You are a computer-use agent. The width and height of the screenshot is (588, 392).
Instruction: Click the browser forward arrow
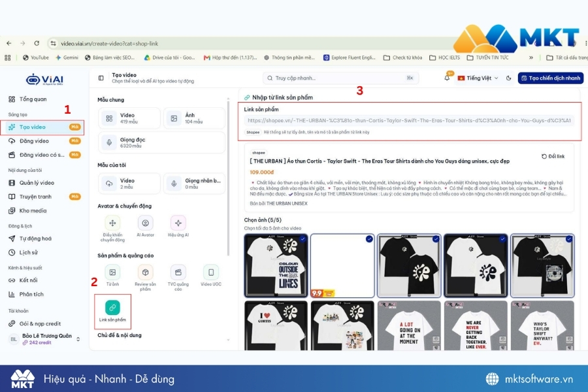tap(22, 43)
